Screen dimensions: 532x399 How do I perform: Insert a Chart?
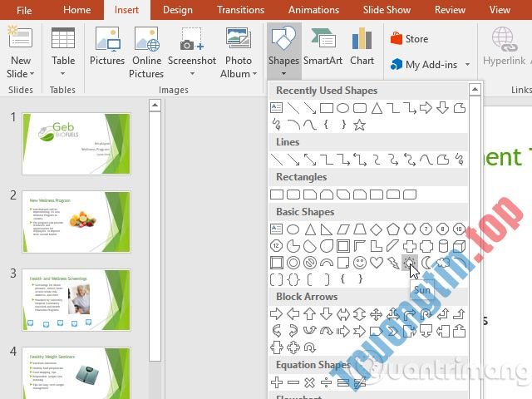tap(362, 46)
